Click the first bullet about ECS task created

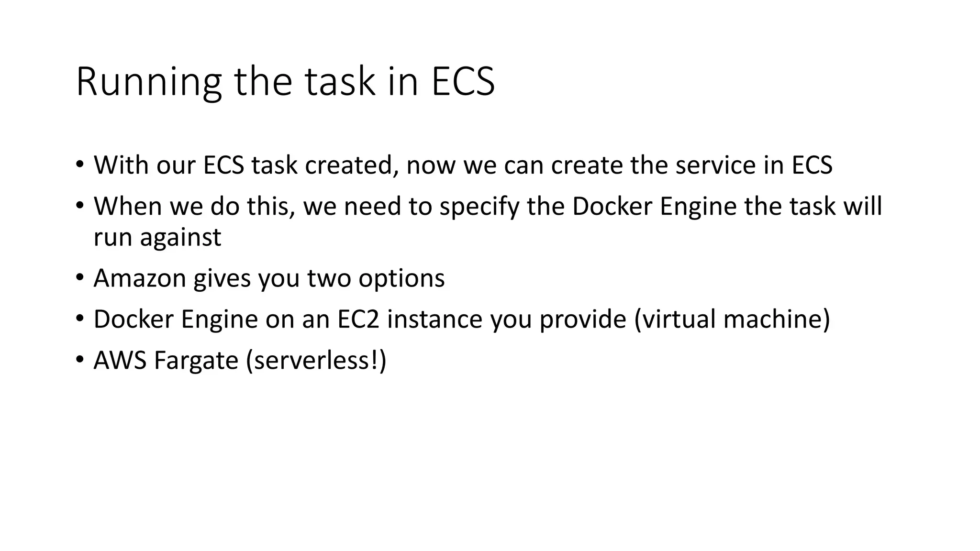(463, 165)
